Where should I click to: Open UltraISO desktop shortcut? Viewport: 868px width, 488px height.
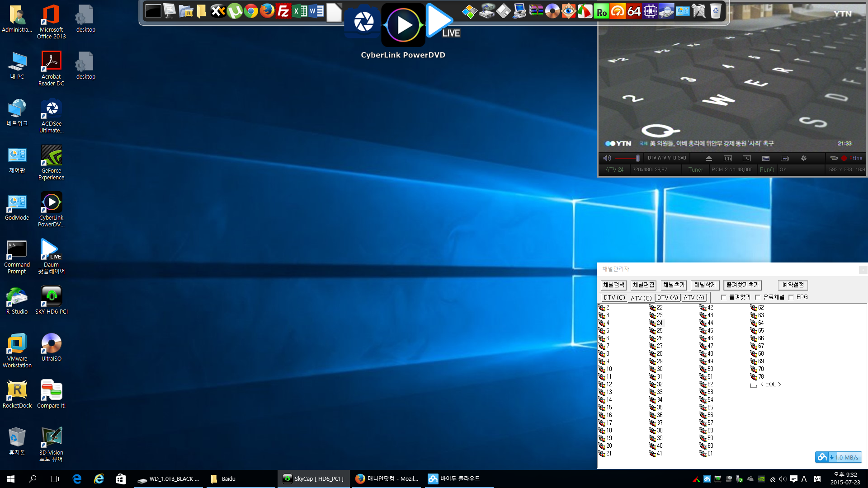(52, 347)
